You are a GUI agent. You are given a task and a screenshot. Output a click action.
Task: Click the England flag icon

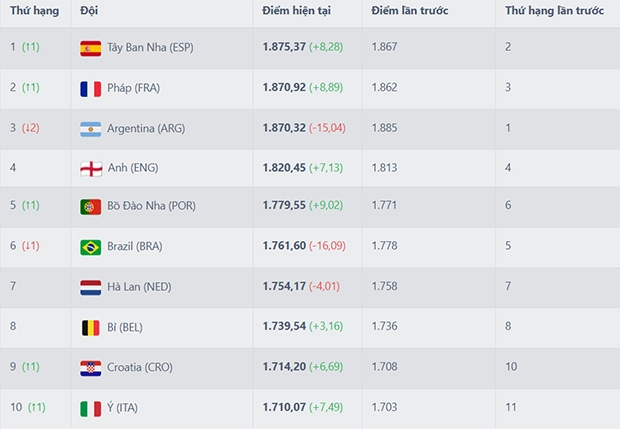pyautogui.click(x=90, y=168)
